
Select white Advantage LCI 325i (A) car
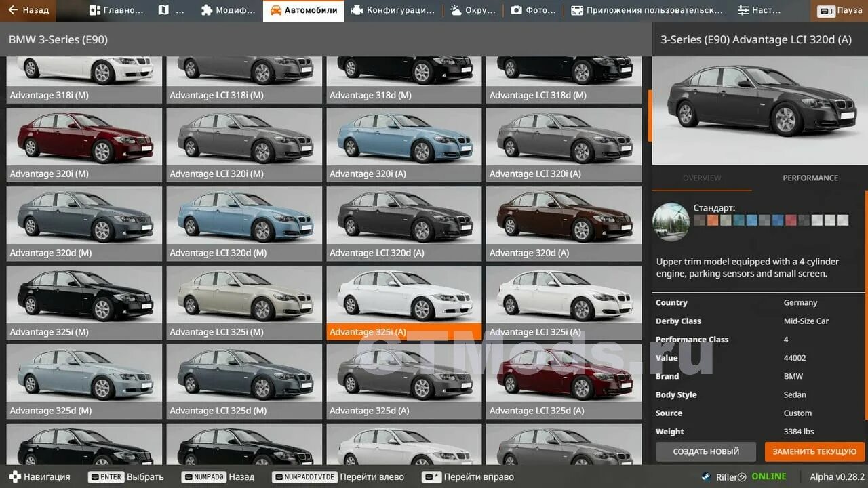pyautogui.click(x=564, y=303)
